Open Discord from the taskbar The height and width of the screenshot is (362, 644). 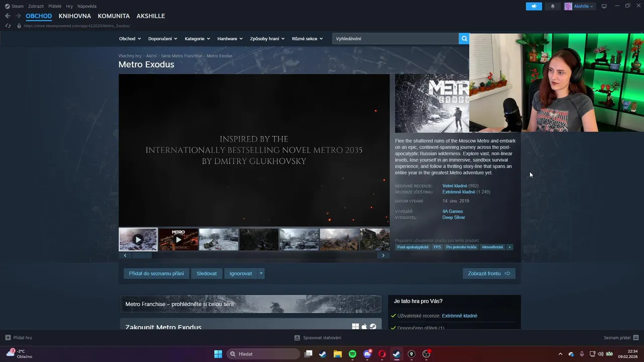[367, 354]
